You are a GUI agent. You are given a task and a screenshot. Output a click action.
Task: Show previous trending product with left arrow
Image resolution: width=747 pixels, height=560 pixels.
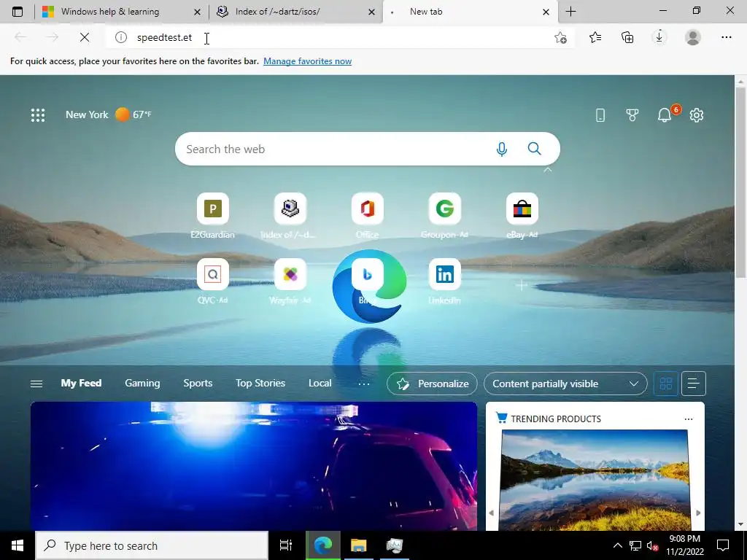(x=491, y=513)
